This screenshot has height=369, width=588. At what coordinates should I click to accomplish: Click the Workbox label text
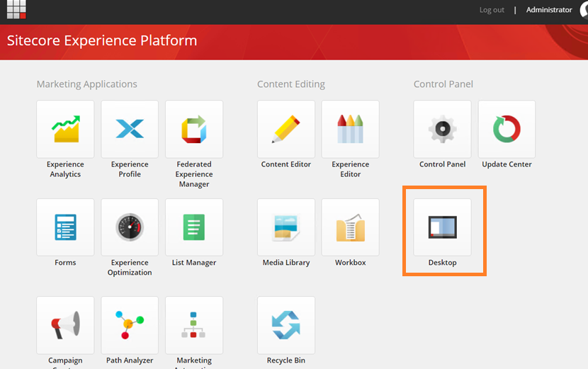tap(350, 263)
